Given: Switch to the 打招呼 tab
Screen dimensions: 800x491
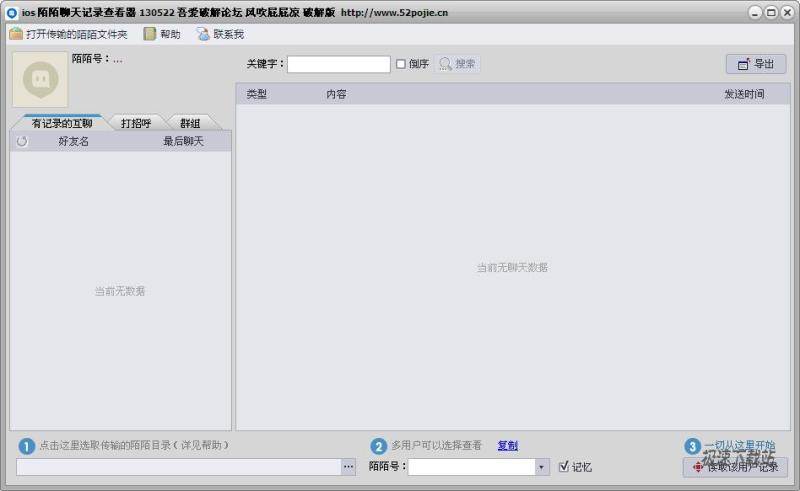Looking at the screenshot, I should 136,123.
